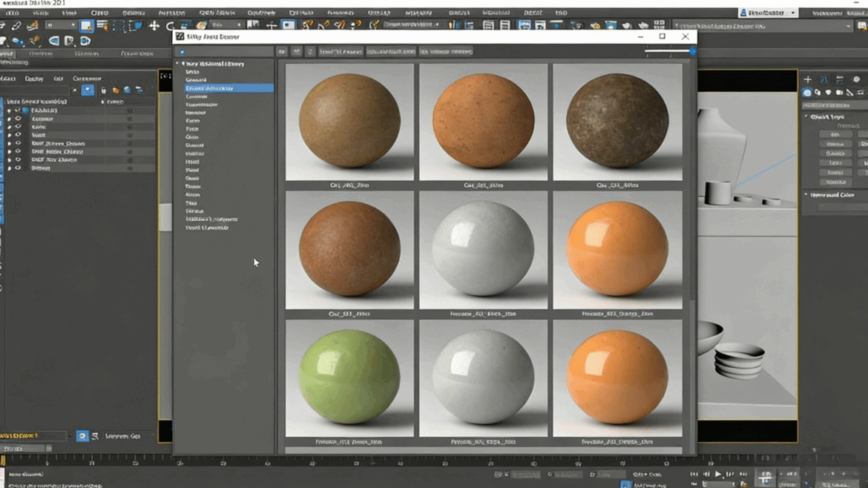Expand the first layer in the Scene Explorer

tap(8, 111)
